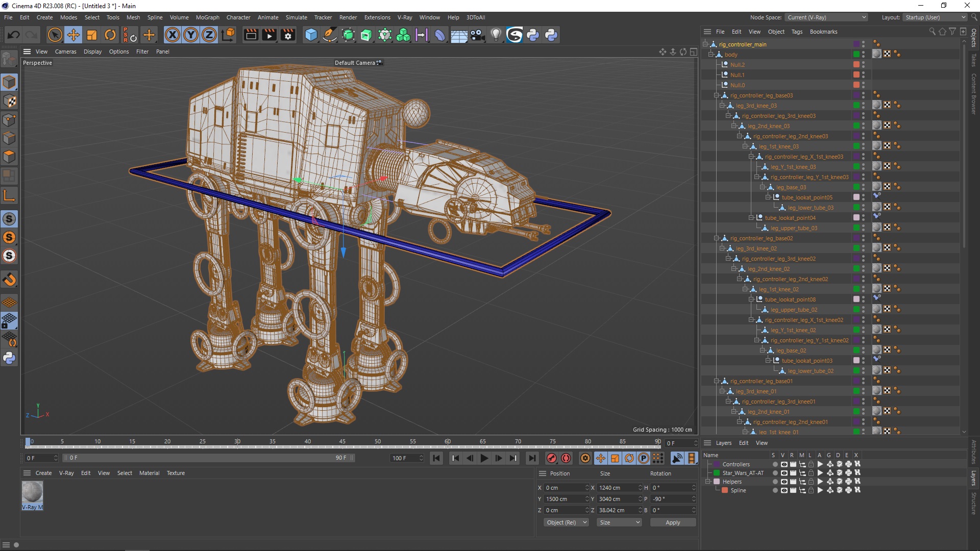The width and height of the screenshot is (980, 551).
Task: Collapse rig_controller_leg_base01 node
Action: click(716, 381)
